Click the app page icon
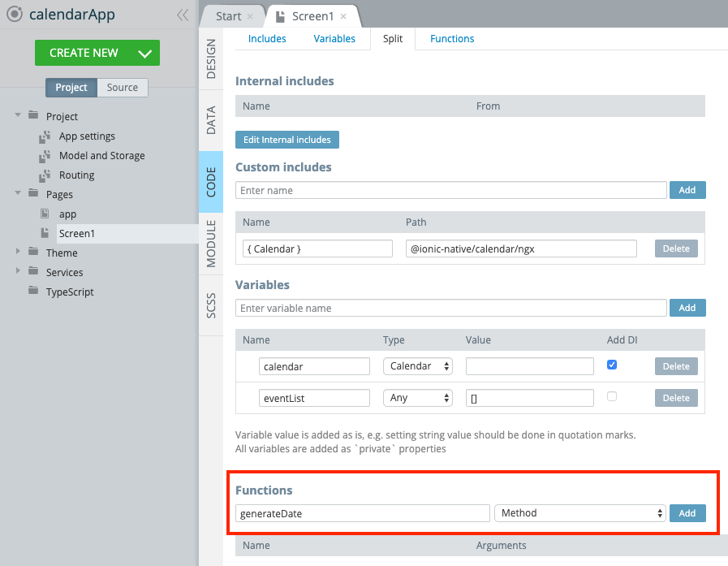 [x=45, y=214]
